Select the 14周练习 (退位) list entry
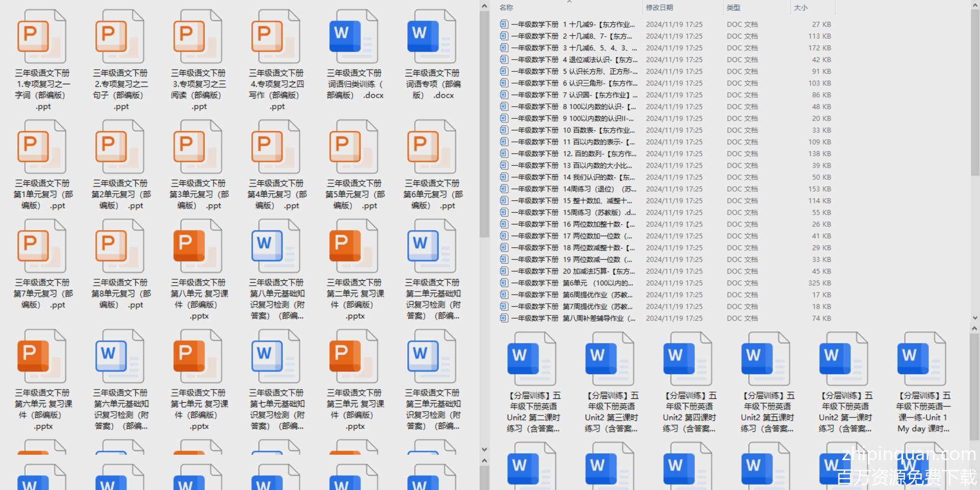 pos(573,189)
